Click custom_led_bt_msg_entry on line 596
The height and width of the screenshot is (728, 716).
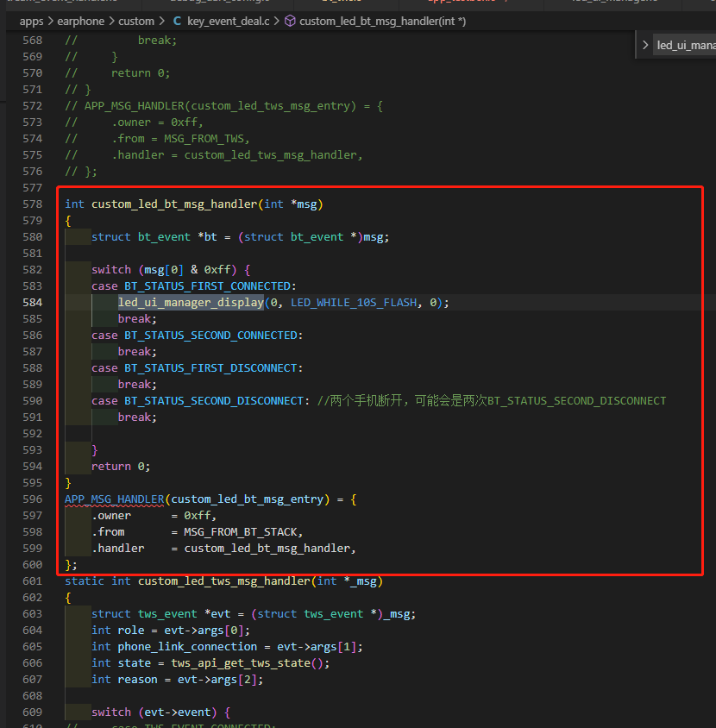click(x=248, y=499)
